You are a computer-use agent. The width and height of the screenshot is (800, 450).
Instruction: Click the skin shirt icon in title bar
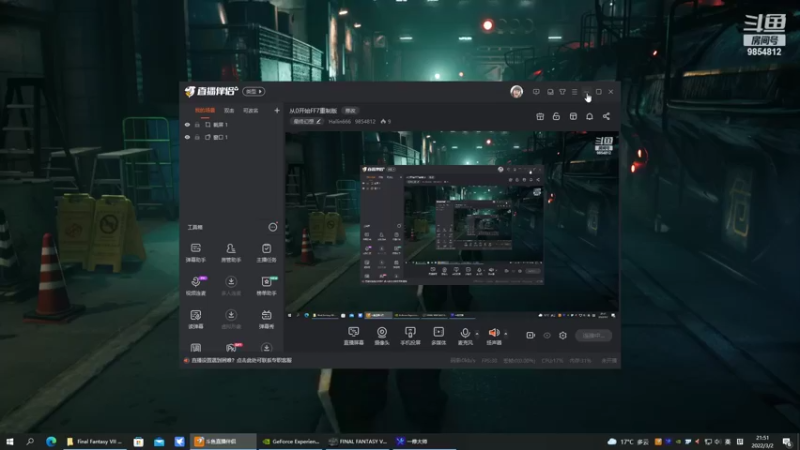click(x=562, y=92)
